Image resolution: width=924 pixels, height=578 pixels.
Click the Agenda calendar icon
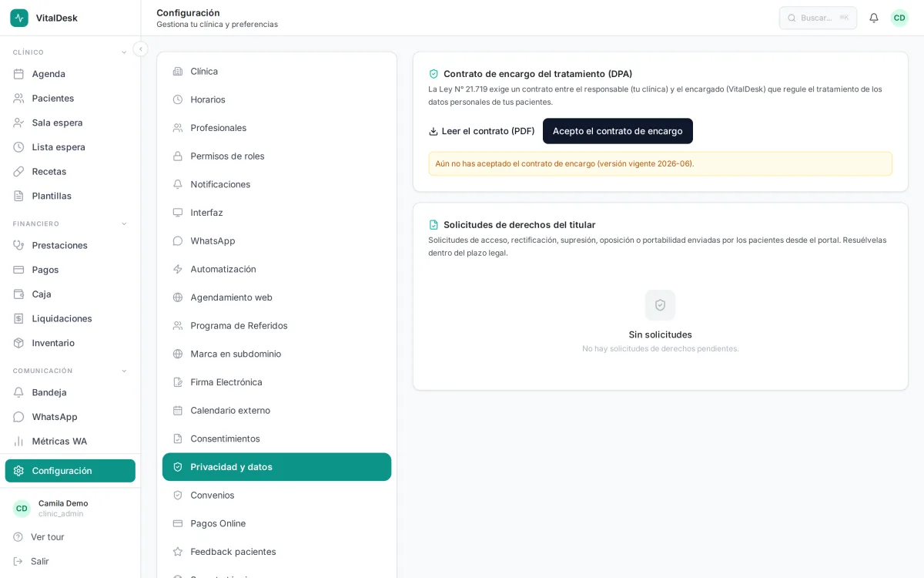[18, 74]
